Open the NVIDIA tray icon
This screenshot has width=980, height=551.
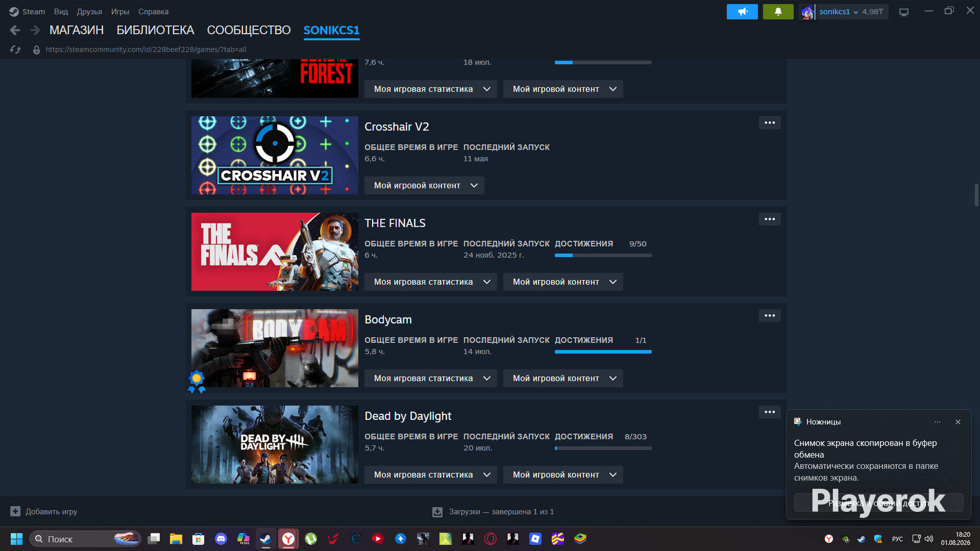[846, 539]
